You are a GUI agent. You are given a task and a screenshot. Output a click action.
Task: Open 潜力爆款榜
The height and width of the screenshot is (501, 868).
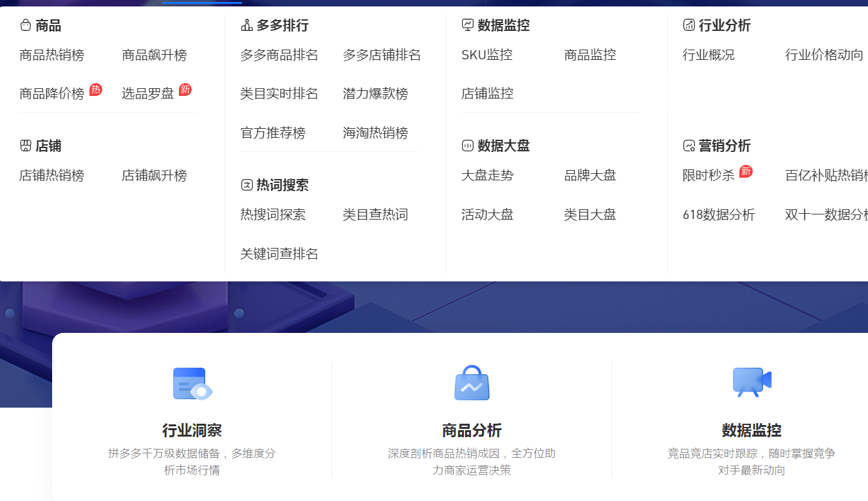376,94
